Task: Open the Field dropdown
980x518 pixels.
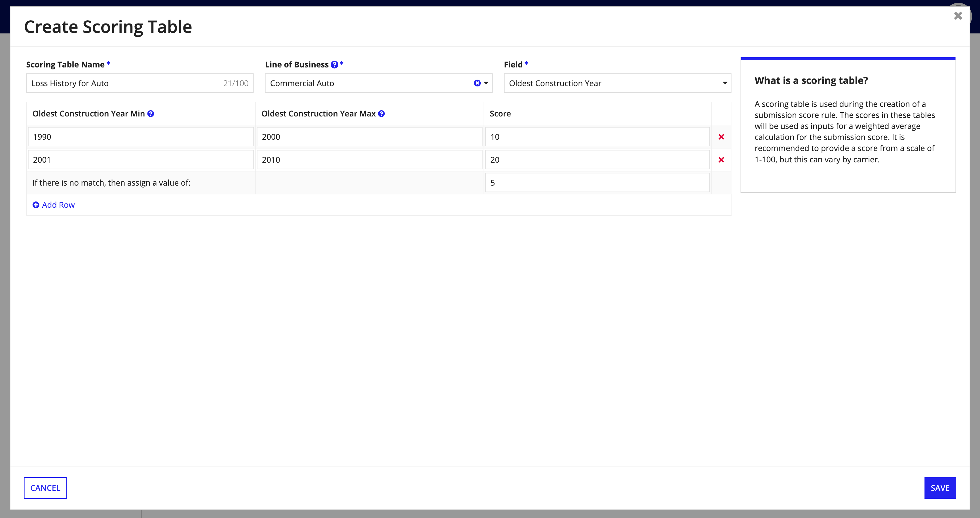Action: click(617, 83)
